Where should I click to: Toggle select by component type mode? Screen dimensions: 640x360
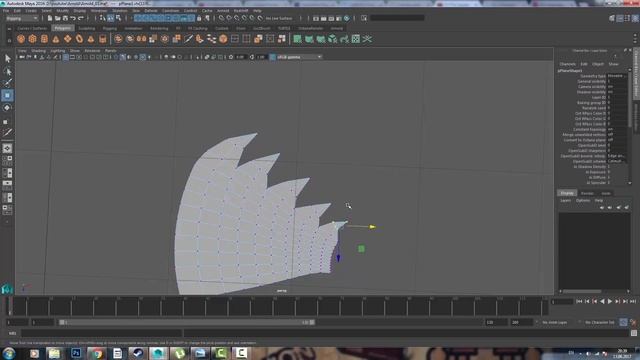(x=118, y=18)
